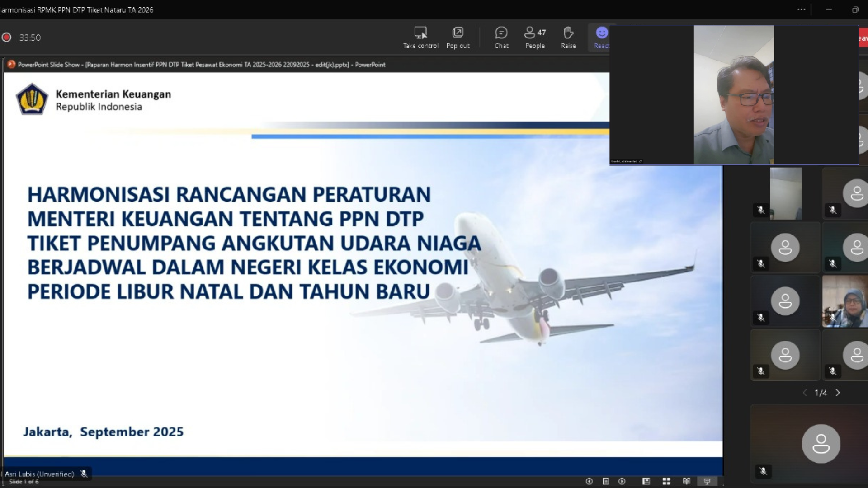The image size is (868, 488).
Task: Open the More options ellipsis in title bar
Action: [x=801, y=9]
